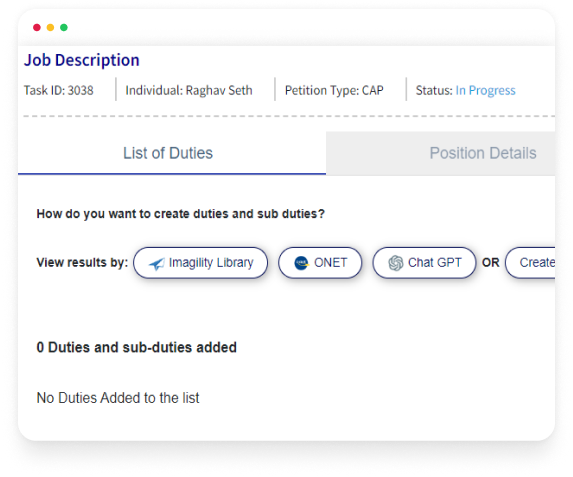Click the ONET round logo icon
This screenshot has height=477, width=573.
pyautogui.click(x=301, y=263)
